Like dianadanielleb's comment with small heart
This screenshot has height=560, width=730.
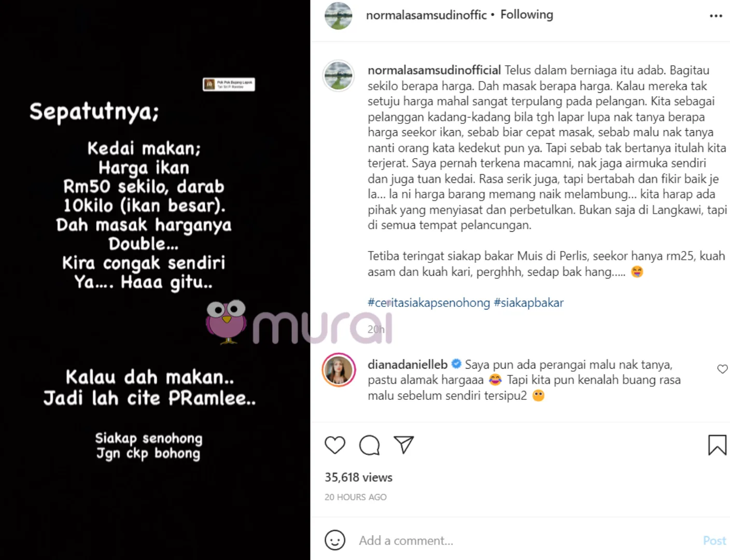tap(722, 369)
